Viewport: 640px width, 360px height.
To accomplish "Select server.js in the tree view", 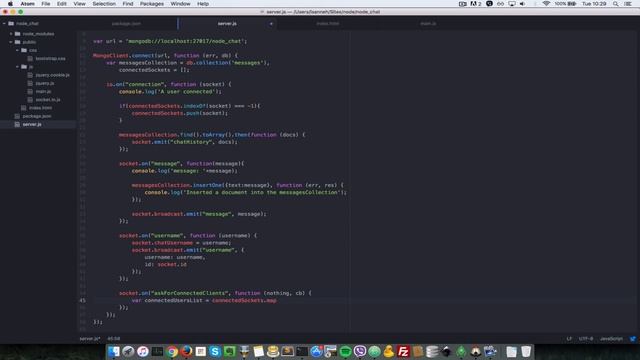I will [x=32, y=124].
